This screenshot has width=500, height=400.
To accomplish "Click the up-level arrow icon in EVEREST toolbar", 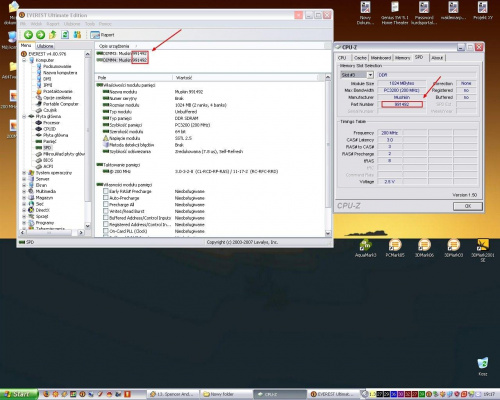I will click(53, 35).
